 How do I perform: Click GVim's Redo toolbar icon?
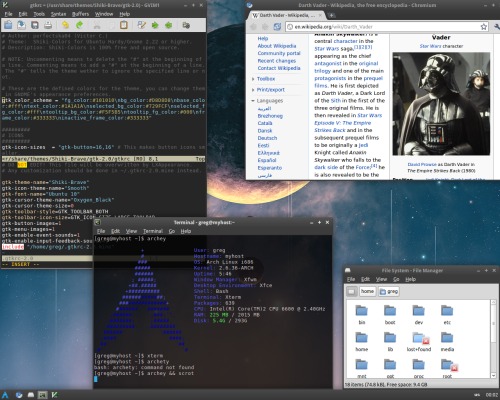(79, 25)
